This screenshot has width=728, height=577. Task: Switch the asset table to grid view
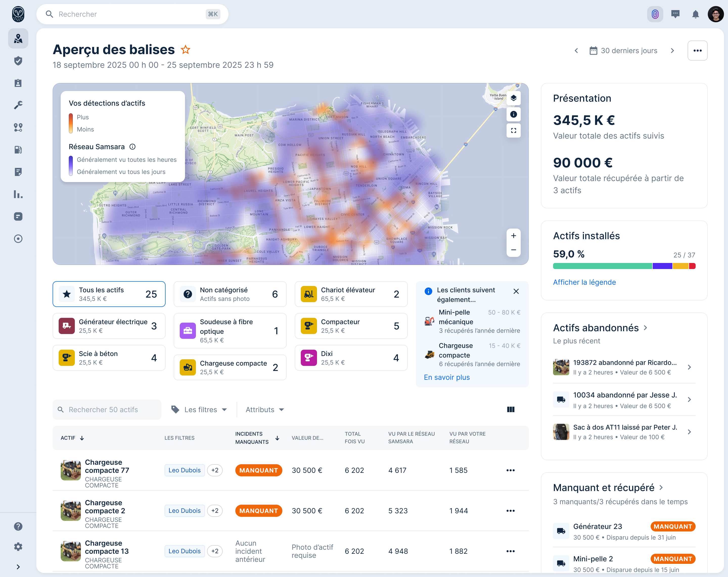pyautogui.click(x=511, y=409)
